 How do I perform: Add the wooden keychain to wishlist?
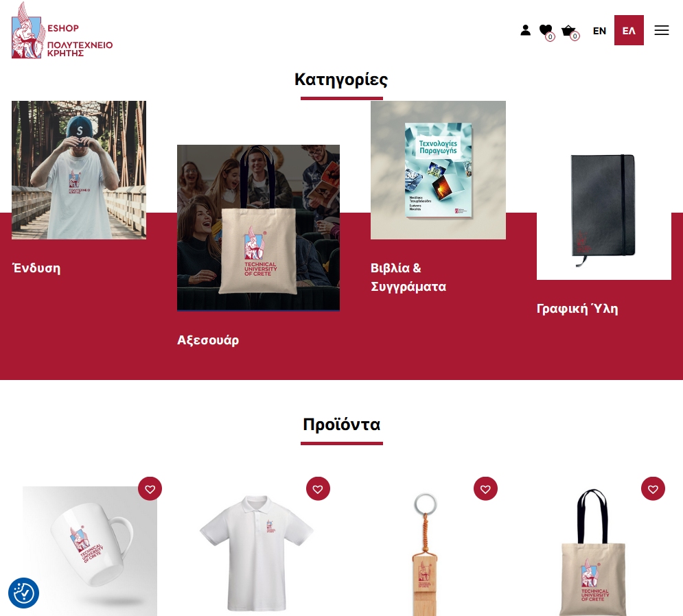485,489
